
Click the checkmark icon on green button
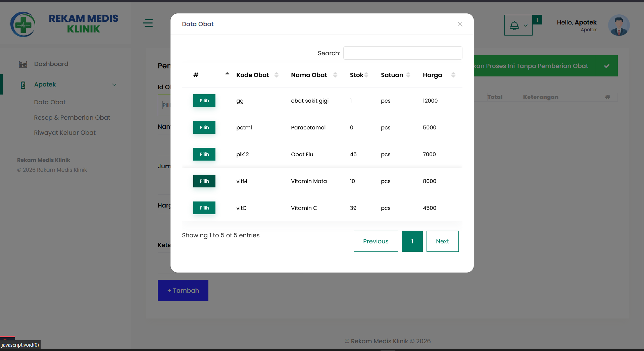[x=607, y=66]
